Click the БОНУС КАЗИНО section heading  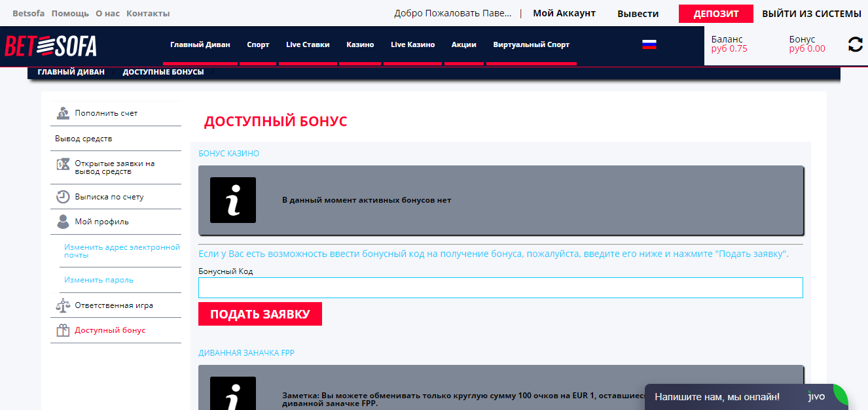(229, 154)
